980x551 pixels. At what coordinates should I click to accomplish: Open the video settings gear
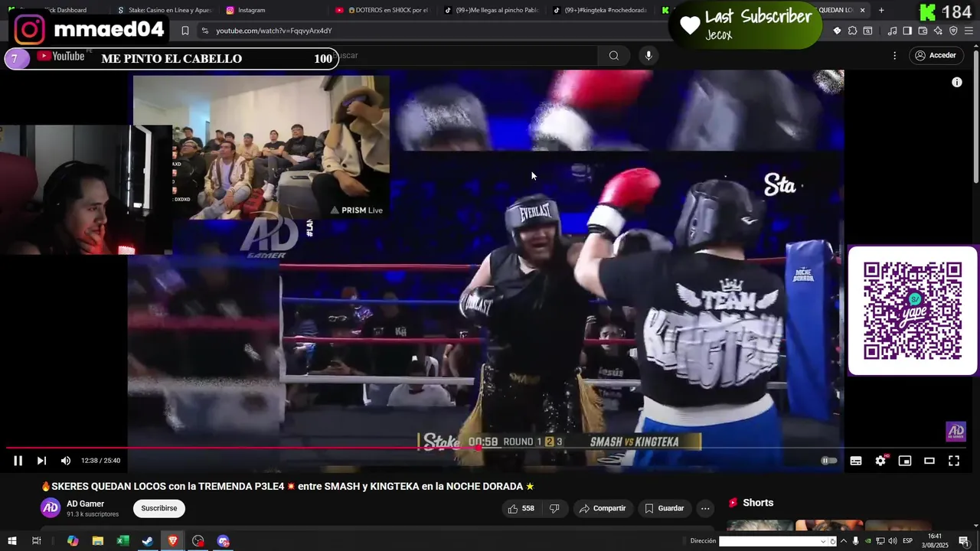tap(880, 461)
